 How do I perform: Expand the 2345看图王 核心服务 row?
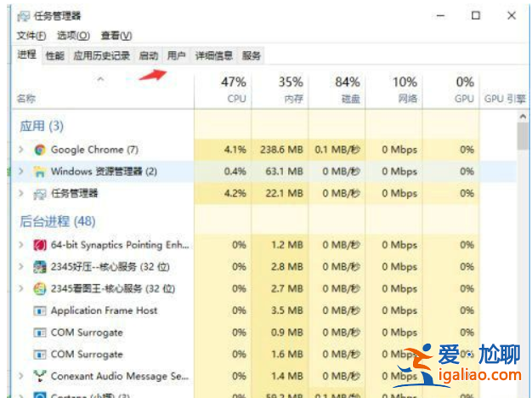(21, 288)
